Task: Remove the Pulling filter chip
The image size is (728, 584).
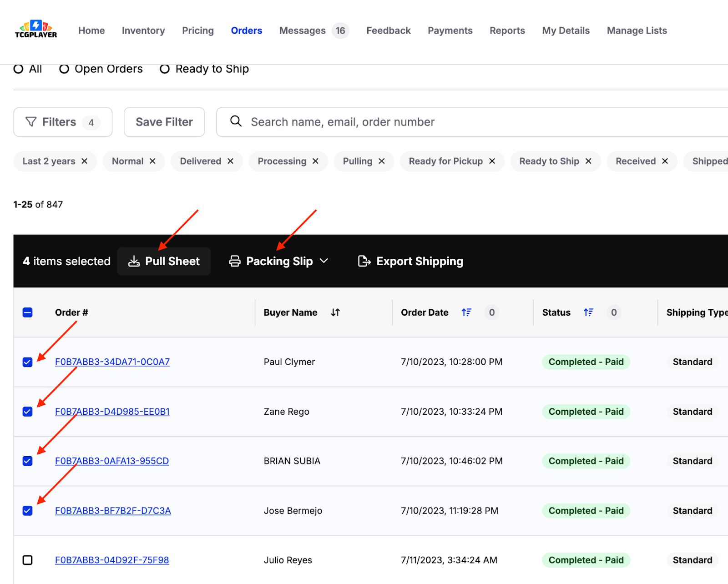Action: [381, 161]
